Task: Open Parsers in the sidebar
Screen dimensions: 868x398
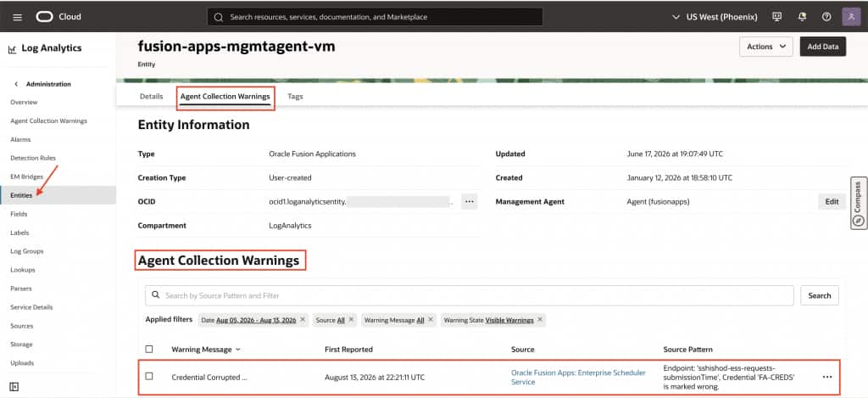Action: point(21,289)
